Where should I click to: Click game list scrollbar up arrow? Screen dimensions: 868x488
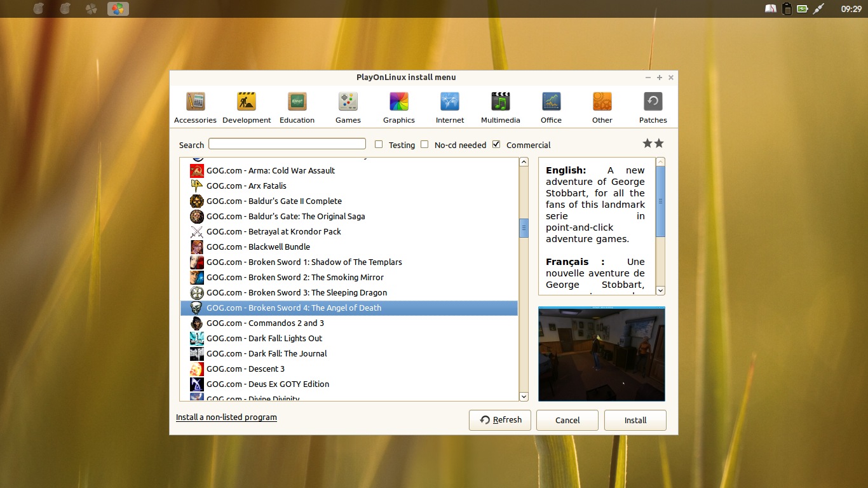pyautogui.click(x=524, y=162)
